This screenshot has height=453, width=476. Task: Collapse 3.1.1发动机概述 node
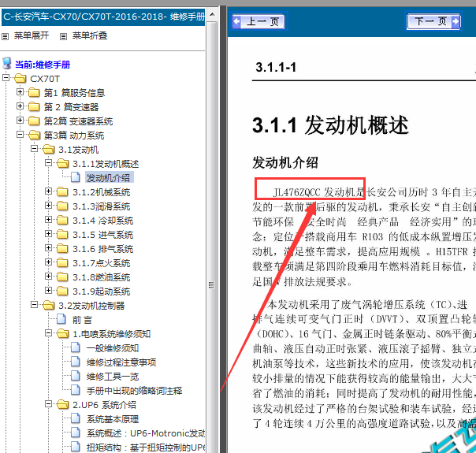tap(48, 162)
